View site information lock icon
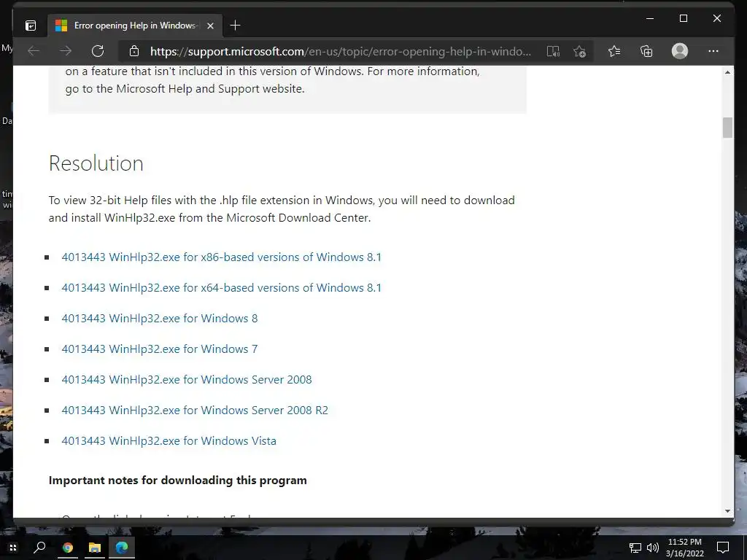This screenshot has width=747, height=560. coord(134,51)
